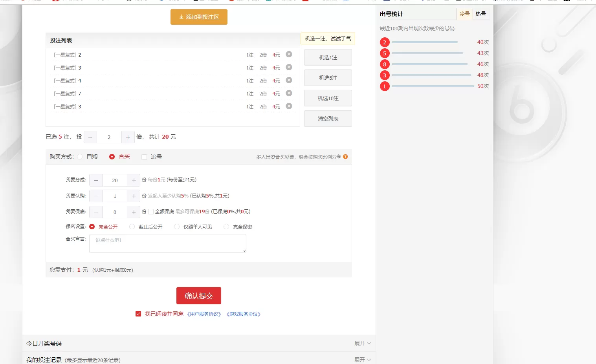Click the minus icon beside 我要分成
Viewport: 596px width, 364px height.
[x=95, y=180]
